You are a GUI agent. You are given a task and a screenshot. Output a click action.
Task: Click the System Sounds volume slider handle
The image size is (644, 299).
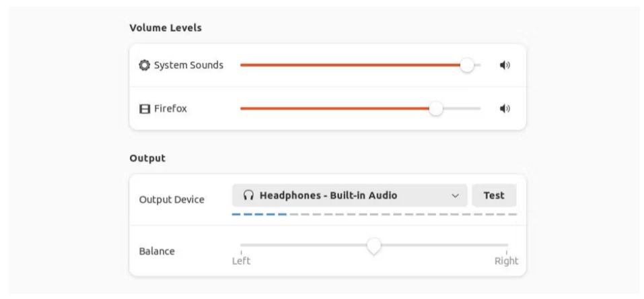tap(467, 65)
